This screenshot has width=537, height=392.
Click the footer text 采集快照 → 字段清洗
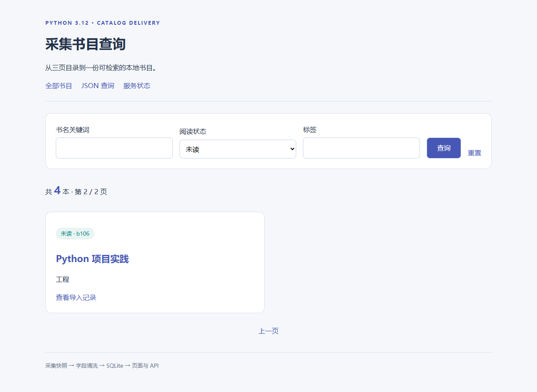click(72, 366)
